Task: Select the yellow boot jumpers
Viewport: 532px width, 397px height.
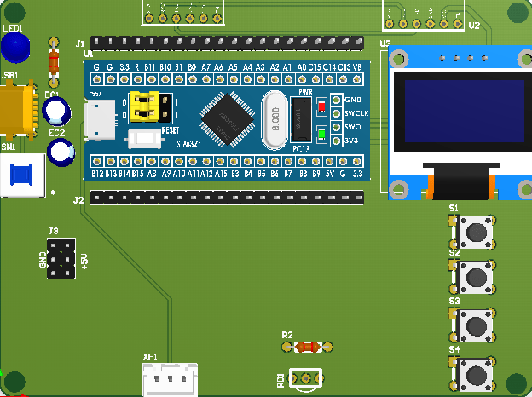Action: click(150, 107)
